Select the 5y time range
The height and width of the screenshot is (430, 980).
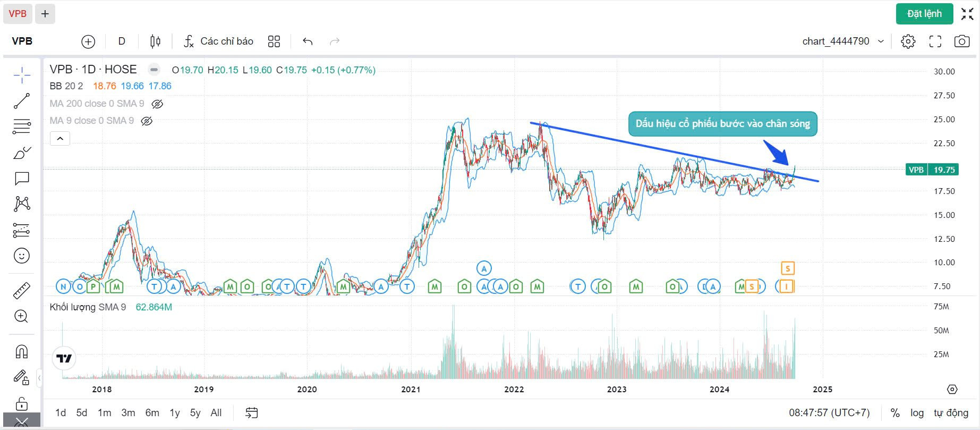click(195, 413)
